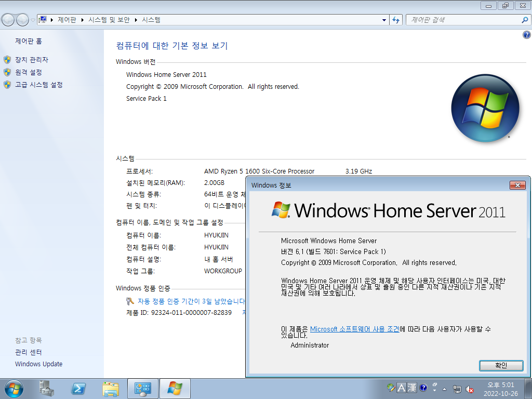The width and height of the screenshot is (532, 399).
Task: Go back with the Back navigation arrow
Action: coord(8,20)
